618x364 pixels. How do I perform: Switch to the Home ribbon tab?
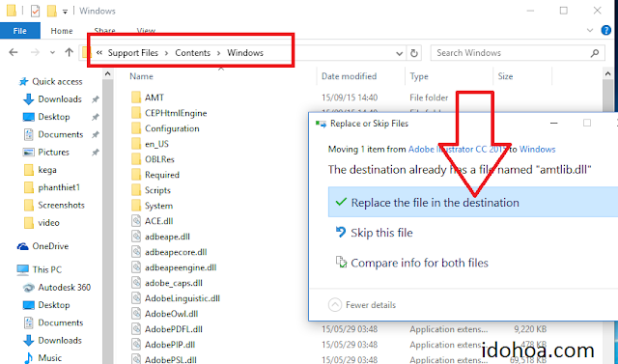tap(62, 31)
